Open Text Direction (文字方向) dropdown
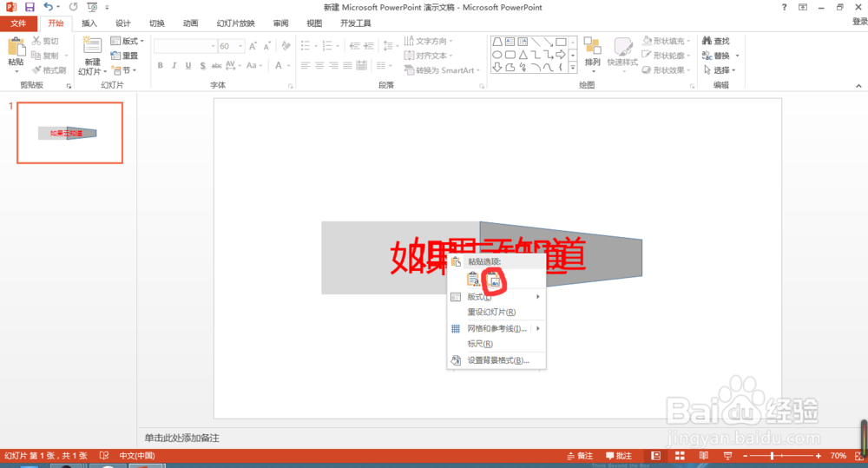Image resolution: width=868 pixels, height=468 pixels. (429, 41)
